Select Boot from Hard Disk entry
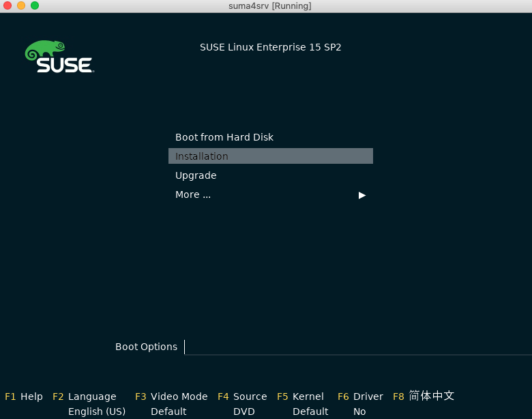Screen dimensions: 532x419 click(x=224, y=137)
